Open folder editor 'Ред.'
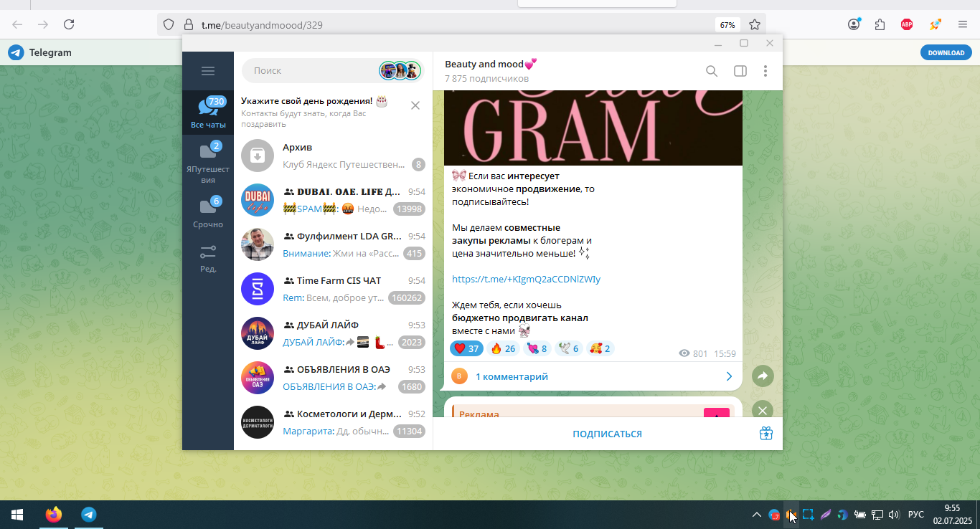This screenshot has height=529, width=980. pyautogui.click(x=208, y=258)
